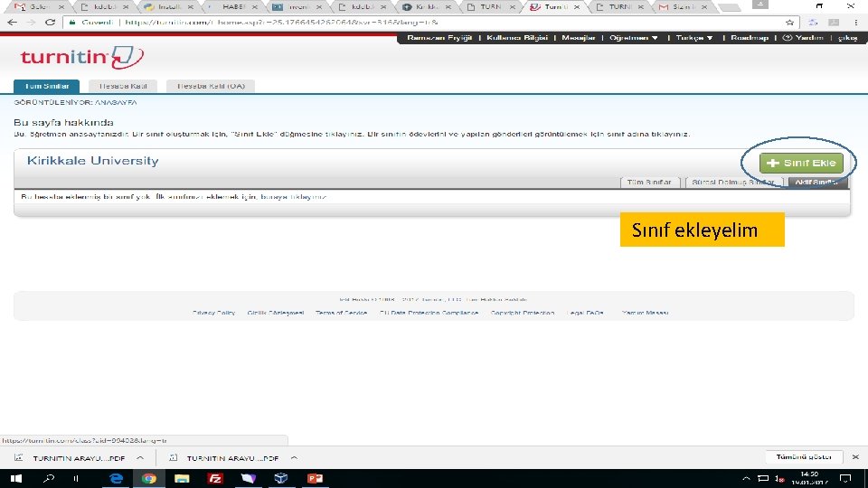Click the Kirikkale University account heading
Image resolution: width=868 pixels, height=488 pixels.
(92, 161)
